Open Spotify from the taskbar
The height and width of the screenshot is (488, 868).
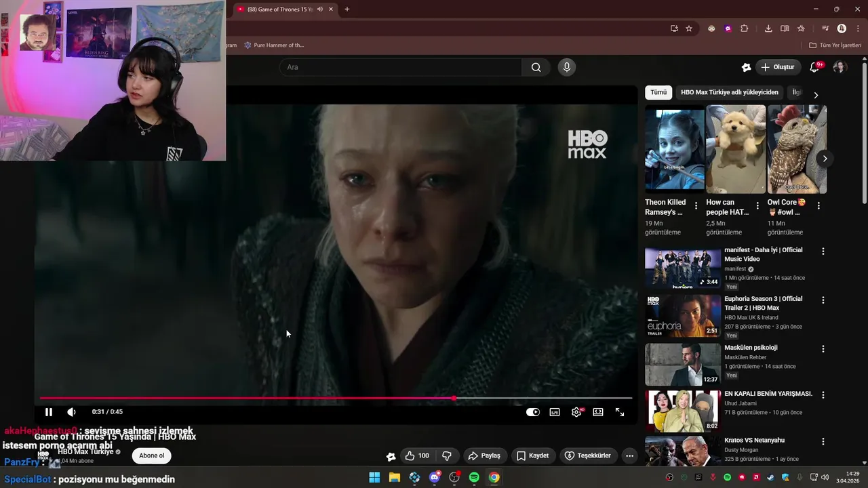pyautogui.click(x=474, y=478)
